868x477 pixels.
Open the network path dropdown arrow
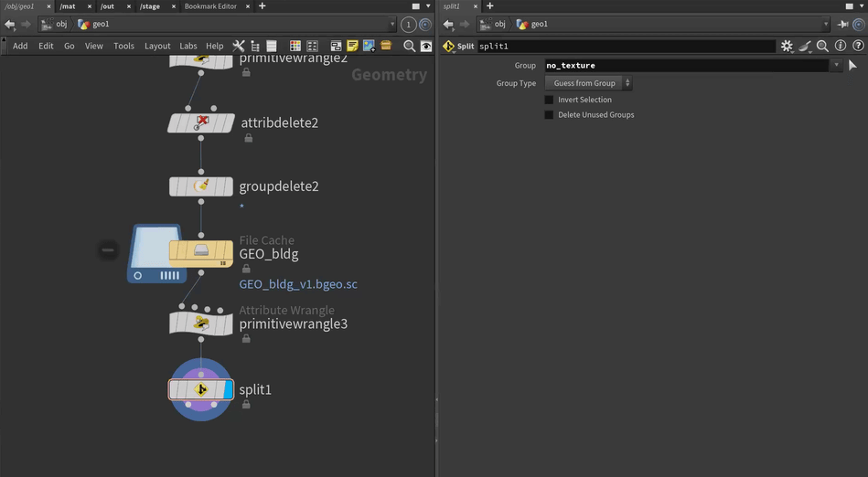point(392,25)
